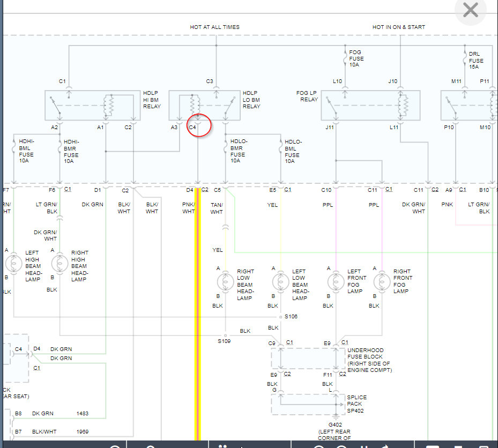This screenshot has width=498, height=448.
Task: Click terminal label 'L11'
Action: pos(394,128)
